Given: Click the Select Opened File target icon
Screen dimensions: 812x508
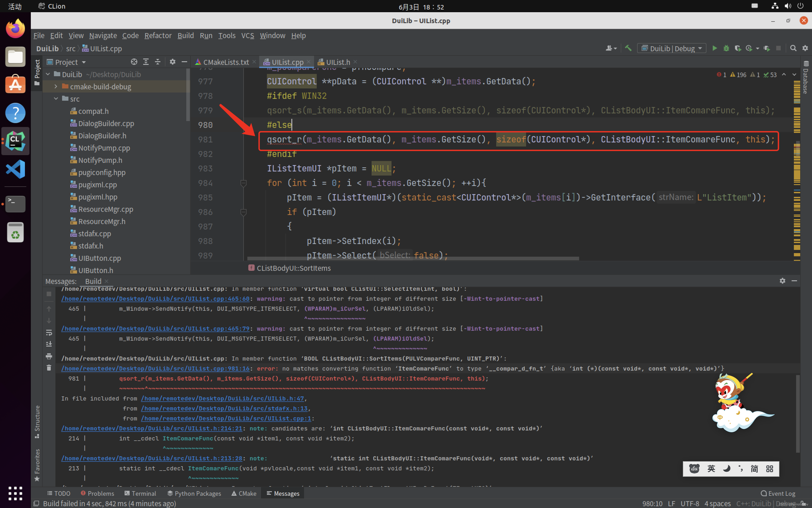Looking at the screenshot, I should (134, 62).
